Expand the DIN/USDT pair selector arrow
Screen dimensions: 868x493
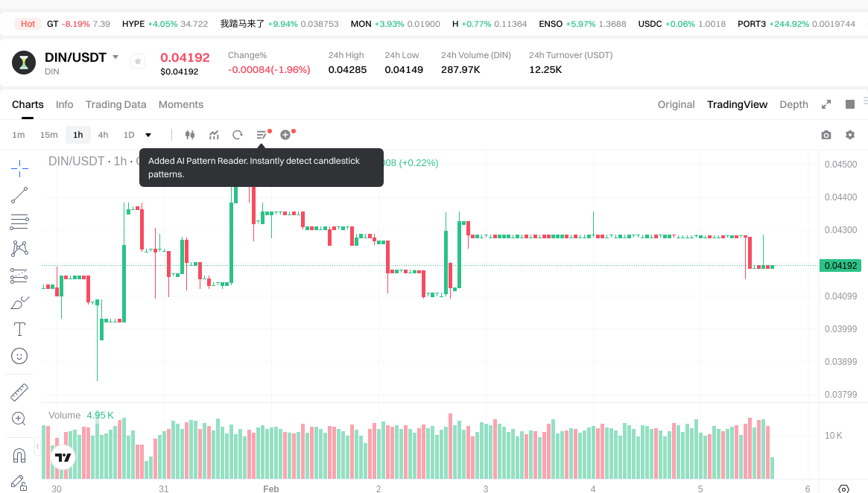point(115,57)
